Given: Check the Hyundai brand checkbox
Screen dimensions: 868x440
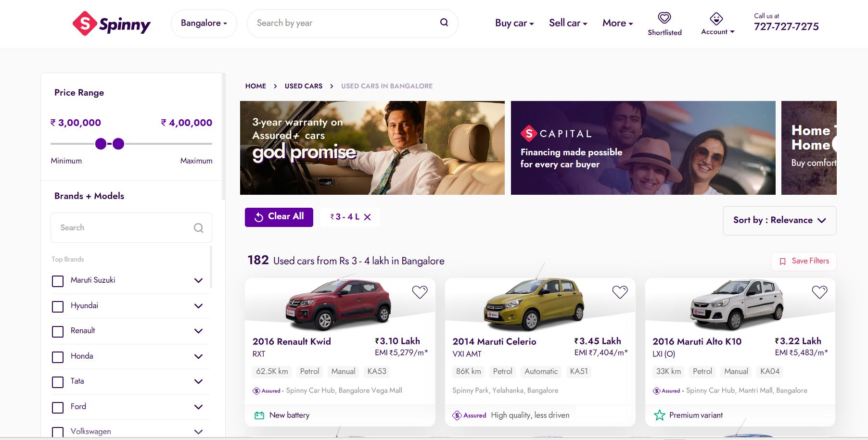Looking at the screenshot, I should click(x=58, y=306).
